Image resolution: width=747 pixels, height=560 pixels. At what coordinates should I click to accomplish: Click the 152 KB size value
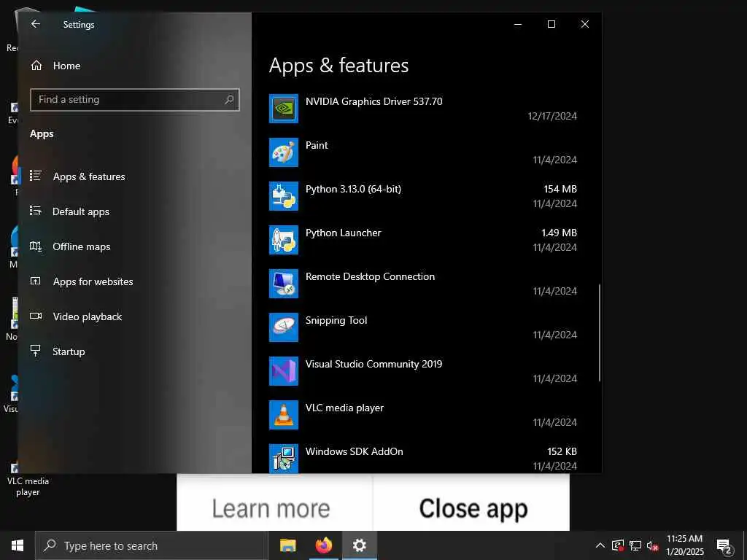click(x=562, y=451)
